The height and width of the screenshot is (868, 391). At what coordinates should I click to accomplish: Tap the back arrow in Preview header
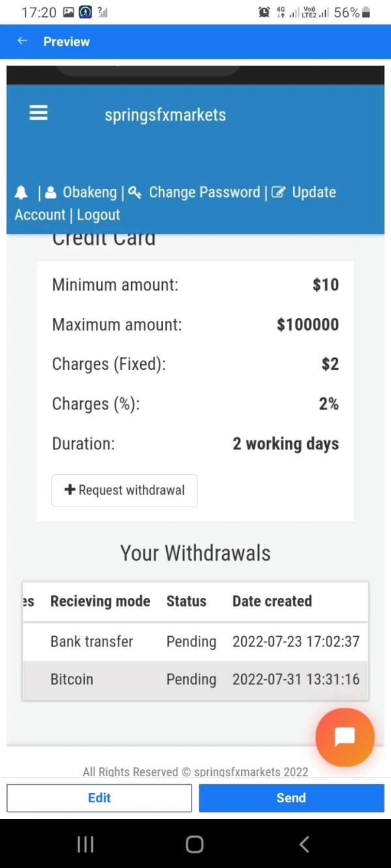[22, 41]
